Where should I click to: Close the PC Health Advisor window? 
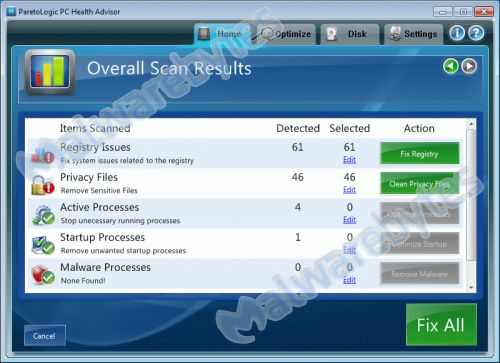484,12
